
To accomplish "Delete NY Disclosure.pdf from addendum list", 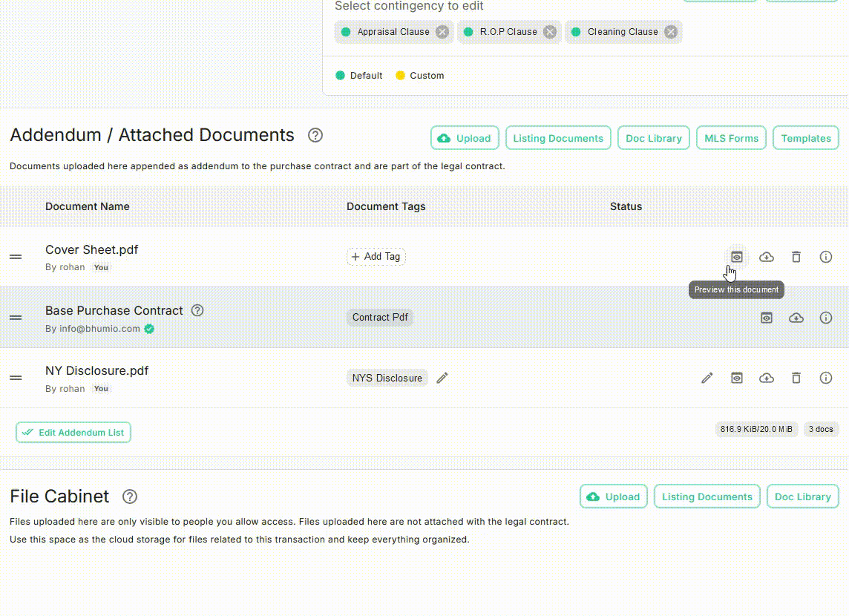I will (x=796, y=378).
